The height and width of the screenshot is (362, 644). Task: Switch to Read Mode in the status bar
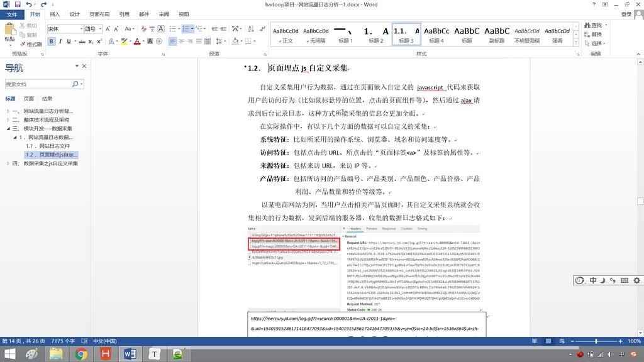click(535, 341)
